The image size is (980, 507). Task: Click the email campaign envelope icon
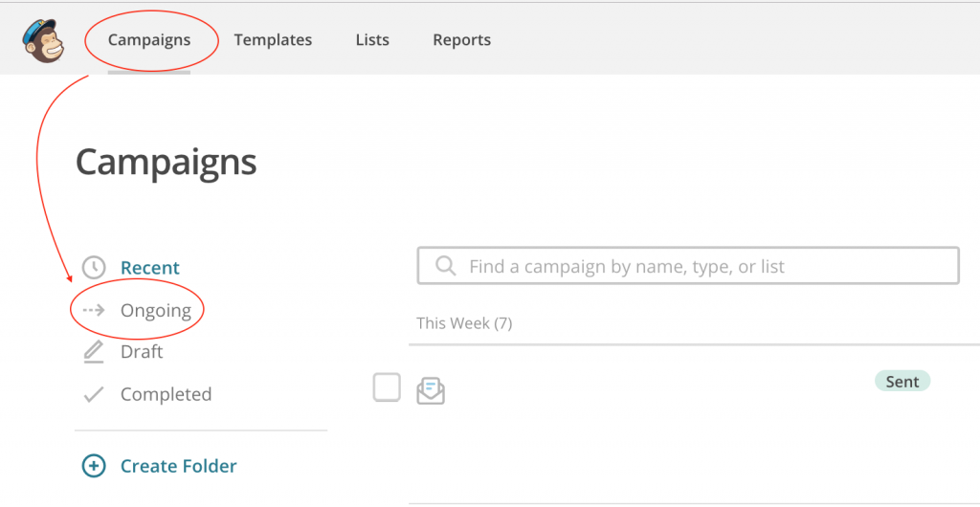431,391
